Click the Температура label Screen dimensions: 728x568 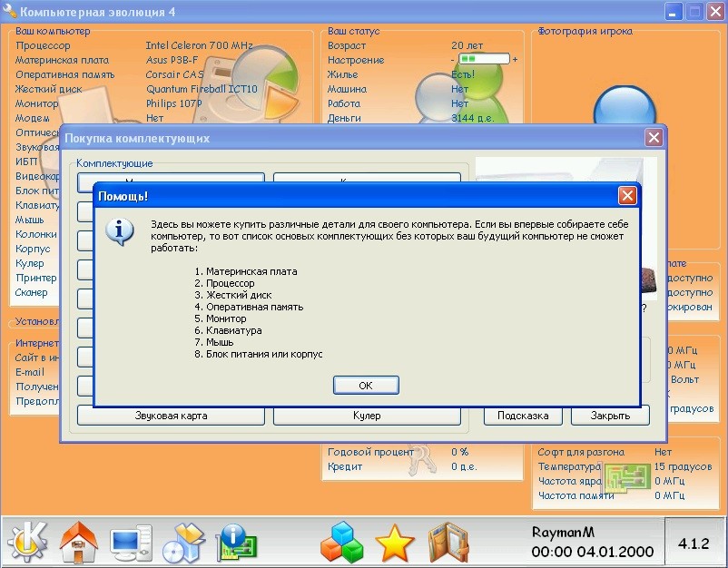click(x=569, y=466)
